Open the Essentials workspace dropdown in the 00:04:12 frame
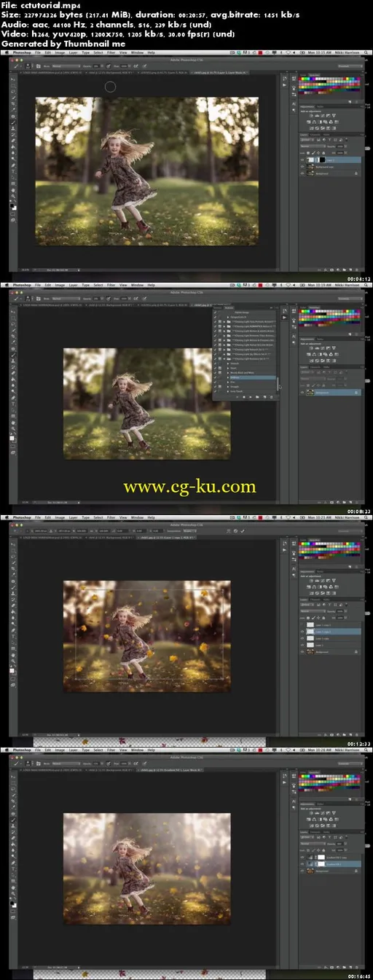Image resolution: width=373 pixels, height=980 pixels. tap(350, 66)
